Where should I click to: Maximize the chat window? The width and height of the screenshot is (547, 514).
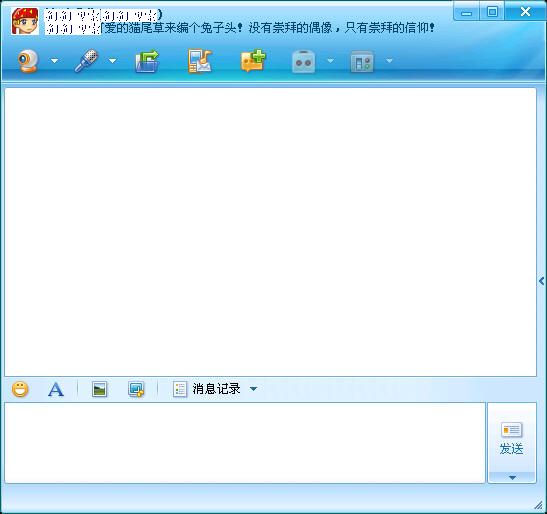pos(492,12)
